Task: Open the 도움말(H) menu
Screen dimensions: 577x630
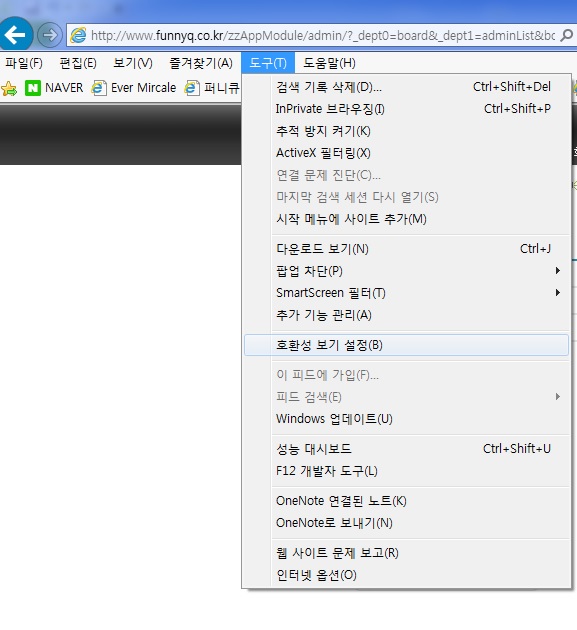Action: (x=329, y=63)
